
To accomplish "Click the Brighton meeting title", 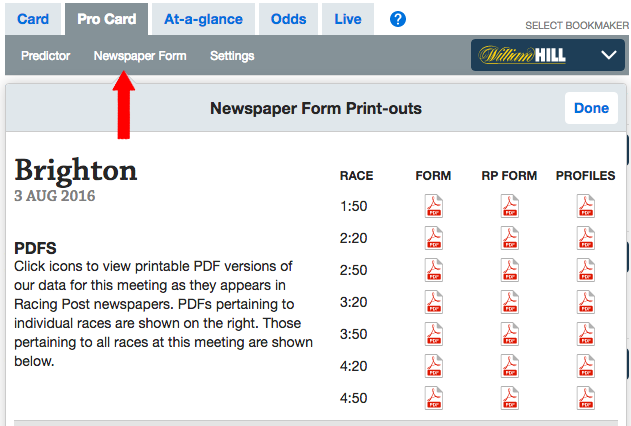I will (x=76, y=172).
